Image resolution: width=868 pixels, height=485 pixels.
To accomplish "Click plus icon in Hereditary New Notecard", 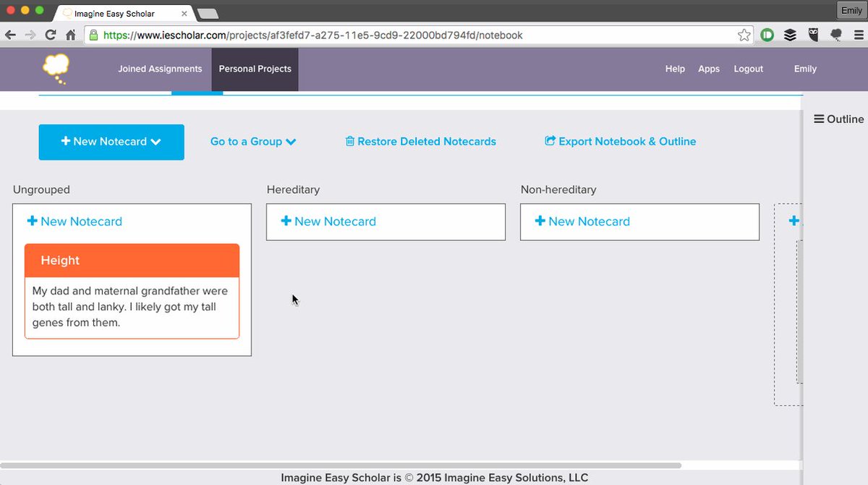I will (x=286, y=221).
